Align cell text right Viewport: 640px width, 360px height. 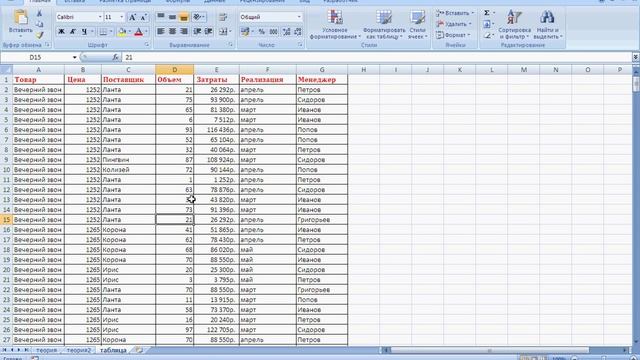[184, 31]
